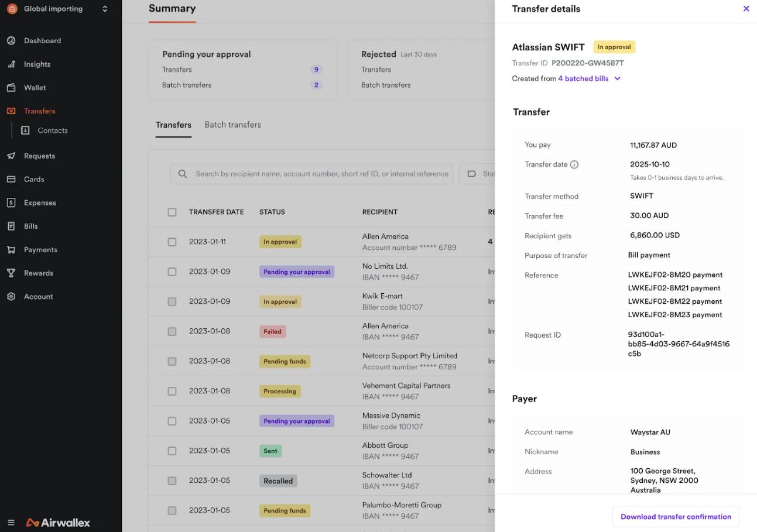Click the Insights chart icon
The width and height of the screenshot is (757, 532).
click(x=11, y=64)
